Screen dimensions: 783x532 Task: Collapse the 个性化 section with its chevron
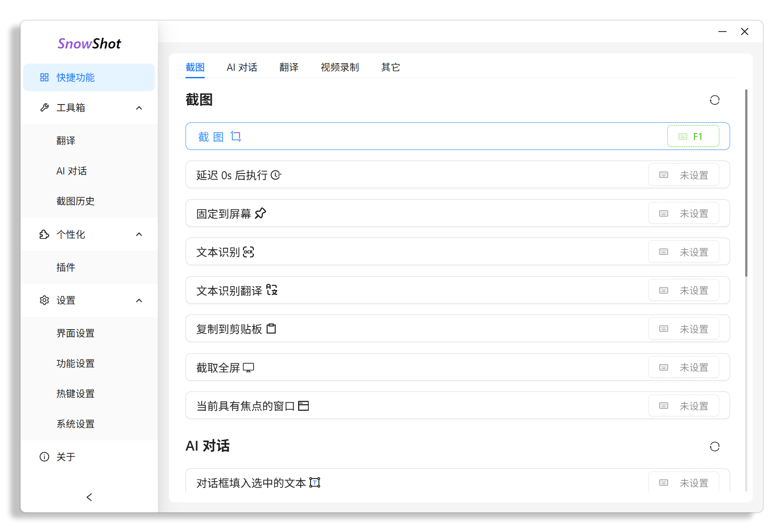tap(139, 234)
